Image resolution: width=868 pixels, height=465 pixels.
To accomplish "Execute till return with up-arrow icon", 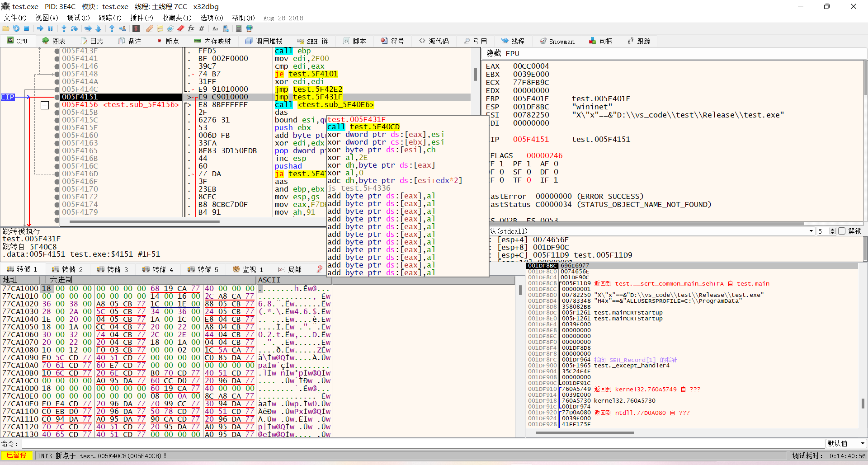I will coord(112,28).
